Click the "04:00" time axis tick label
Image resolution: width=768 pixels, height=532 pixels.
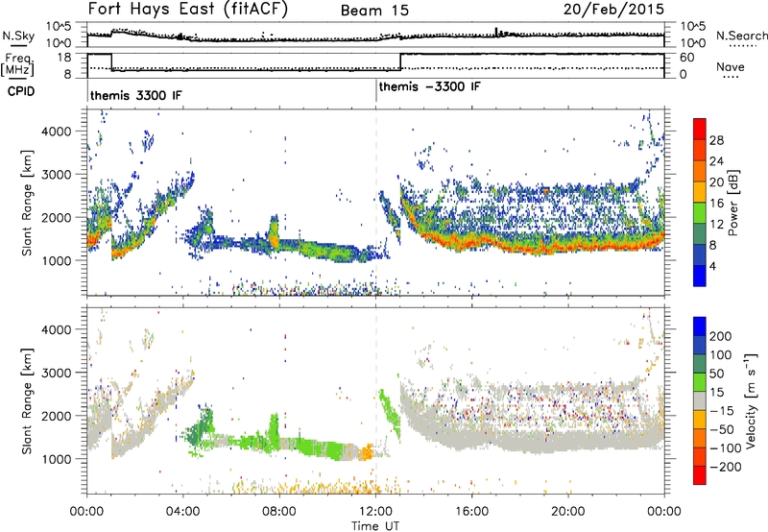pyautogui.click(x=183, y=512)
